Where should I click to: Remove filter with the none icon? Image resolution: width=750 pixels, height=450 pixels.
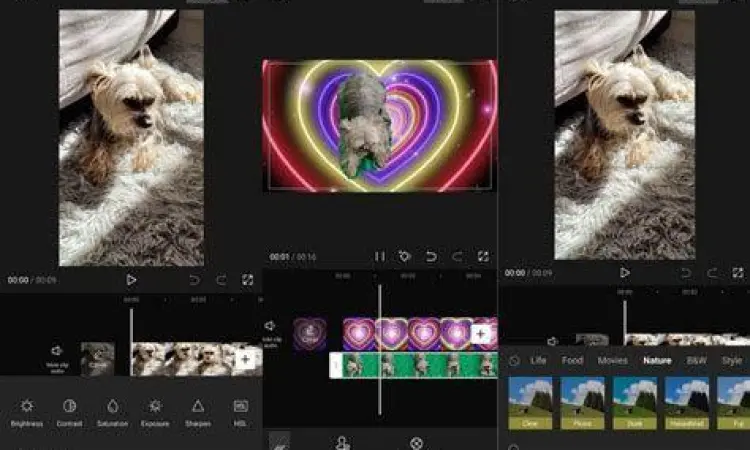coord(514,361)
